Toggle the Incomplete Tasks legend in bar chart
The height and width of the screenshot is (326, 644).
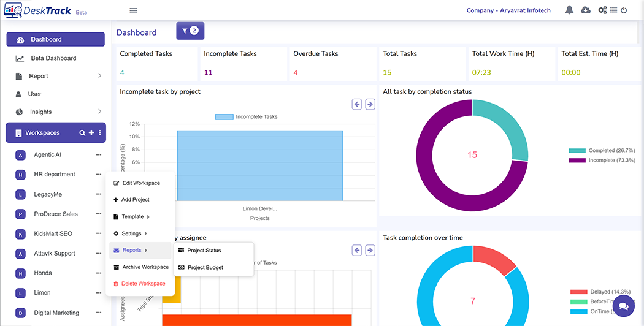click(x=247, y=116)
